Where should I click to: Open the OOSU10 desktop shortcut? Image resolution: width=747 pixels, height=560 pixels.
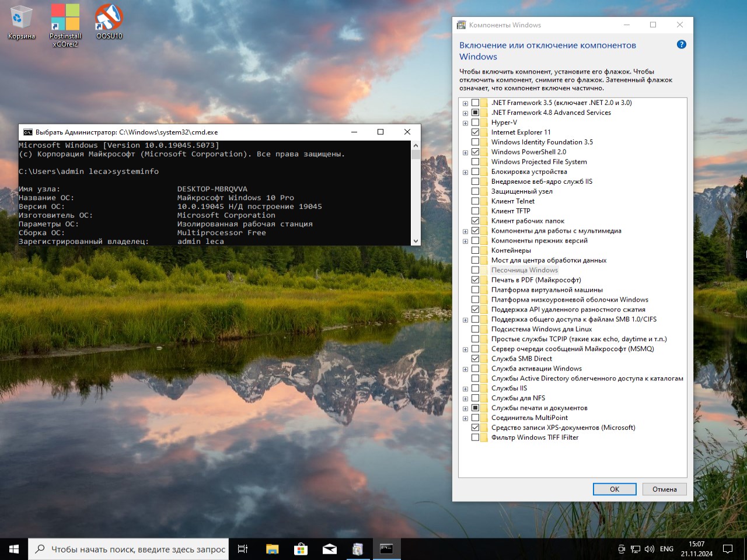109,22
